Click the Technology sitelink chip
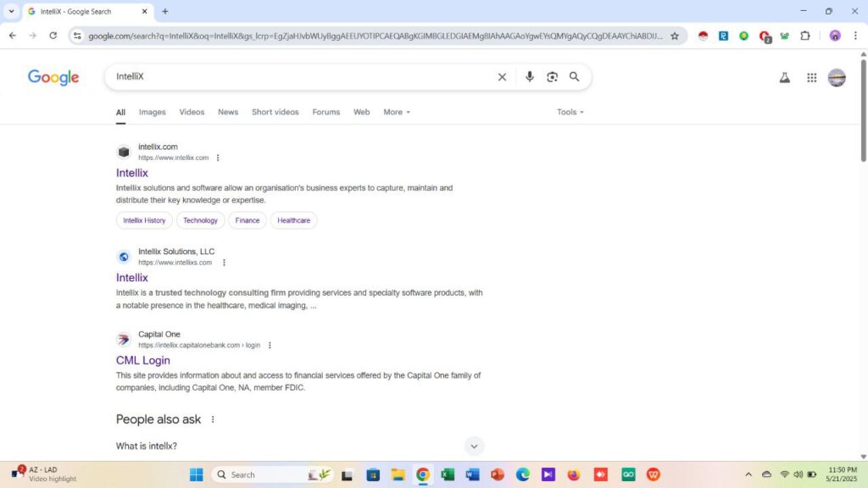Screen dimensions: 868x488 tap(200, 220)
